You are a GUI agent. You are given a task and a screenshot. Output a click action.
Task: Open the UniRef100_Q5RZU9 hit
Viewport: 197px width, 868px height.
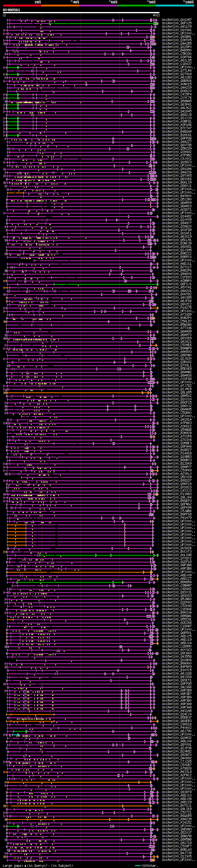[x=176, y=148]
